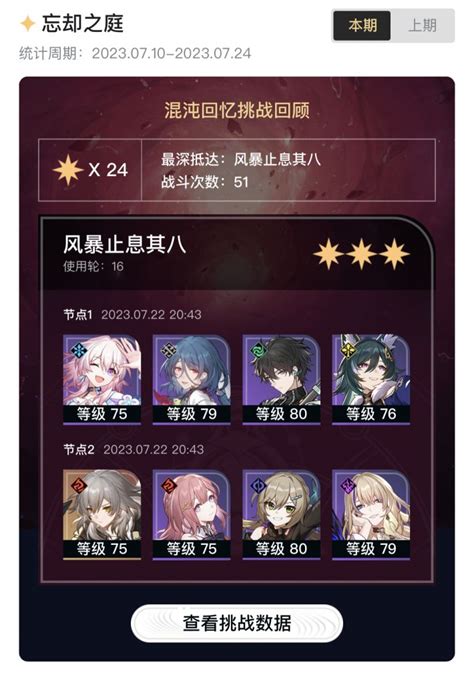Select the pink-haired level 75 character in 节点2

click(x=192, y=514)
